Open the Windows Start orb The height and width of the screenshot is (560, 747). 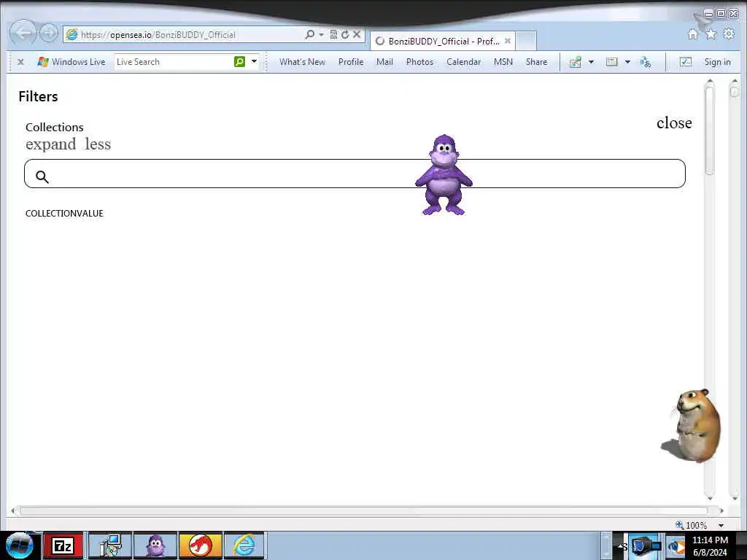coord(20,545)
